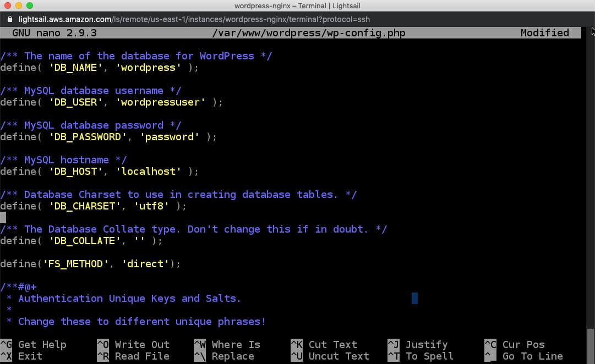Viewport: 595px width, 364px height.
Task: Click the ^J Justify shortcut
Action: click(418, 345)
